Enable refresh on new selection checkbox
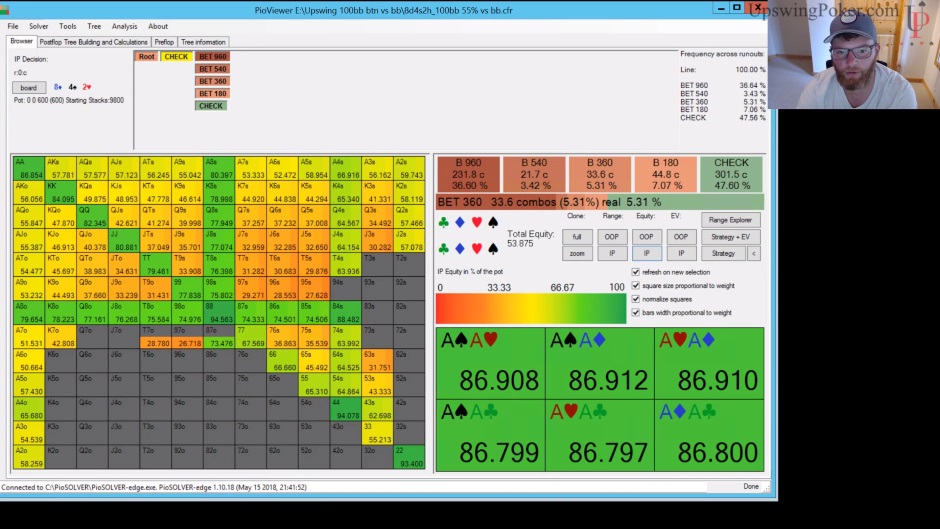The image size is (940, 529). (x=635, y=272)
